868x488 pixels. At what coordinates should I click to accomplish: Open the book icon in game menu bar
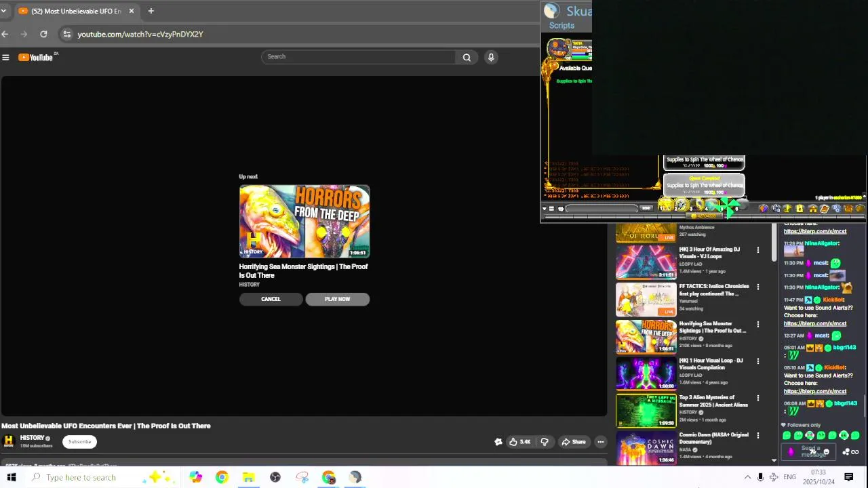point(824,209)
